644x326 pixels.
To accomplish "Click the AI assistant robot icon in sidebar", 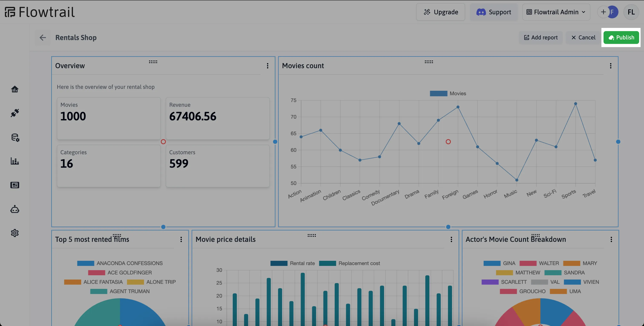I will pyautogui.click(x=14, y=209).
